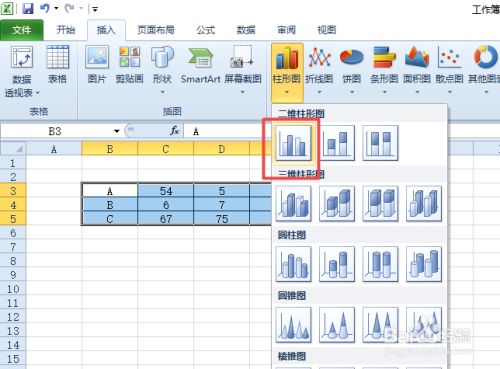Expand the 形状 dropdown arrow
Viewport: 500px width, 369px height.
pyautogui.click(x=163, y=92)
